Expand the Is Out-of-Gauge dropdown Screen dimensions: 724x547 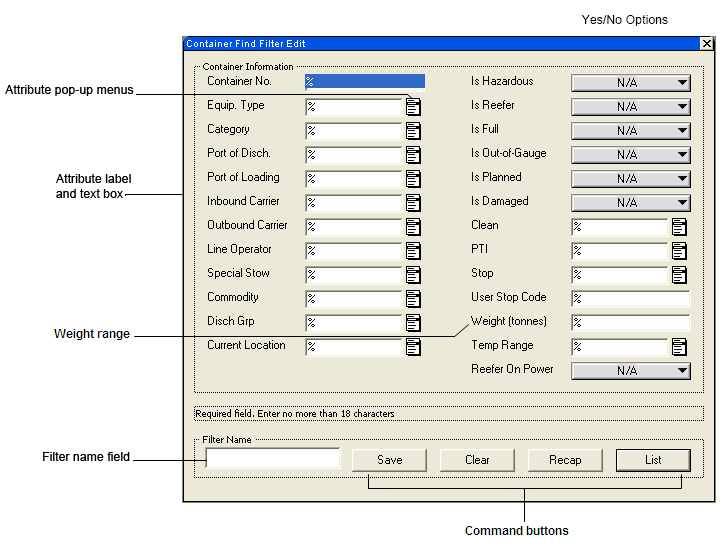pos(631,155)
